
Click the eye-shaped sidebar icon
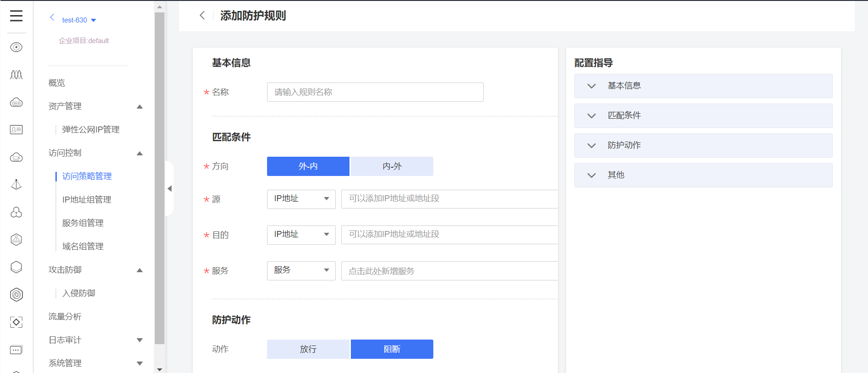point(16,47)
